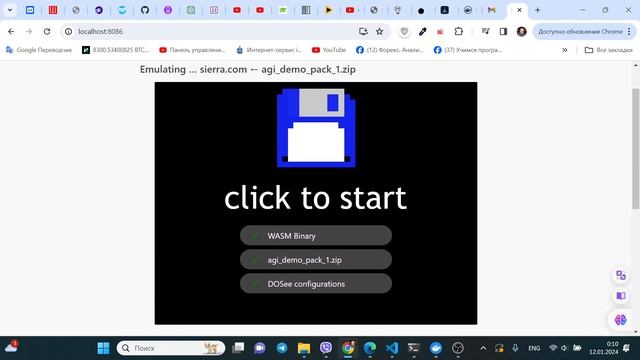This screenshot has height=360, width=640.
Task: Open the weather widget on the taskbar
Action: point(11,347)
